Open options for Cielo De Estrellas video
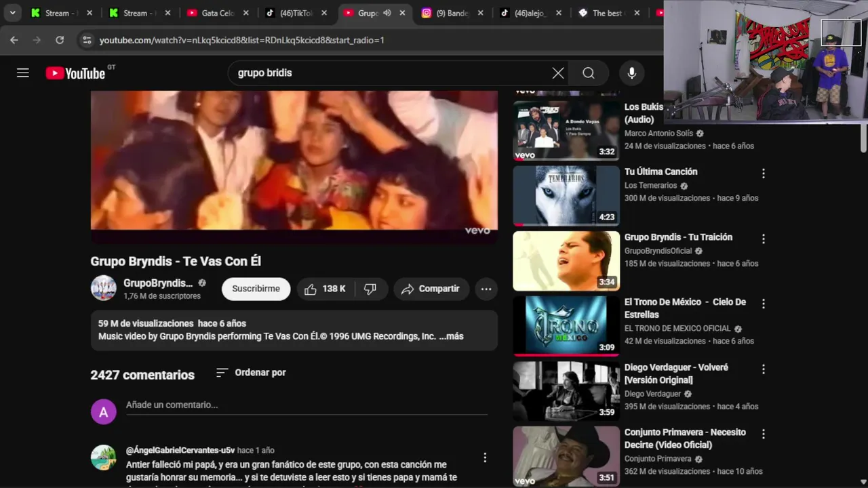Screen dimensions: 868x488 point(764,304)
